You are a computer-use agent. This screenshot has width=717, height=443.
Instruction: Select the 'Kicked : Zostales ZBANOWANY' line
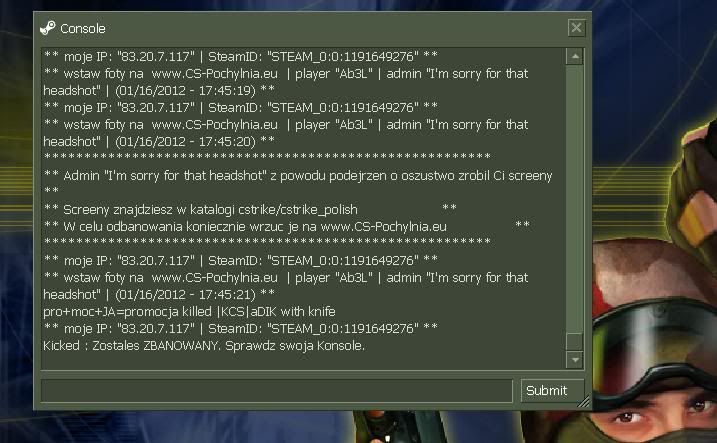point(204,346)
